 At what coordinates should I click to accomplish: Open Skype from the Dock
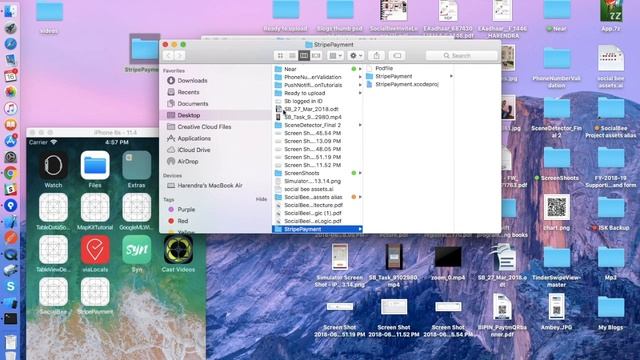point(11,286)
